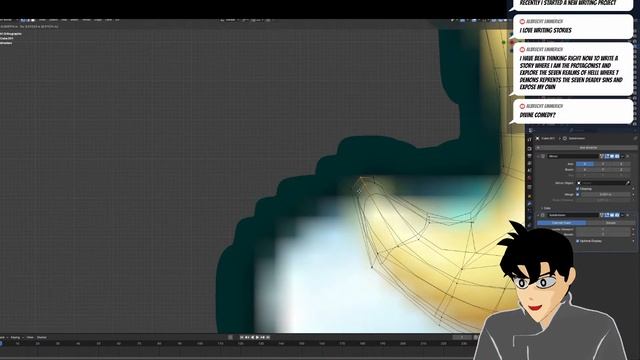Click the subdivision Render levels field
The height and width of the screenshot is (360, 640).
[603, 234]
